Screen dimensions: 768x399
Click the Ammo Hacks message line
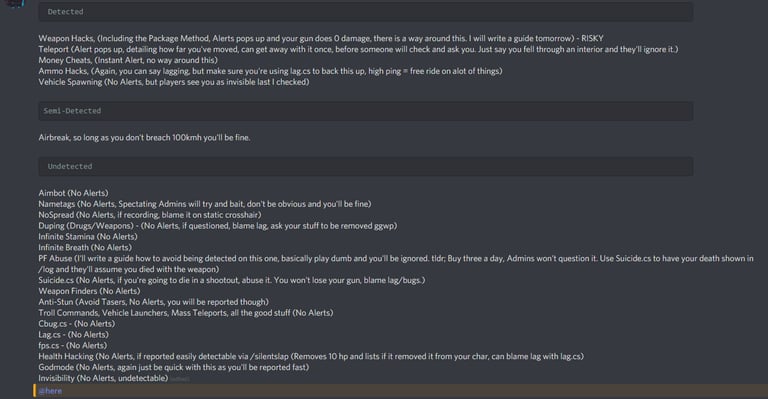pos(270,71)
